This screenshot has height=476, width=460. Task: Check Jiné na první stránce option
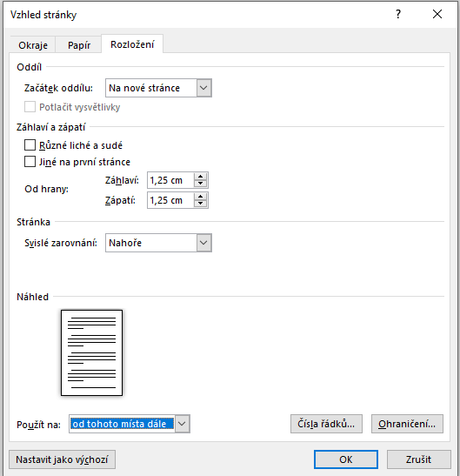30,162
